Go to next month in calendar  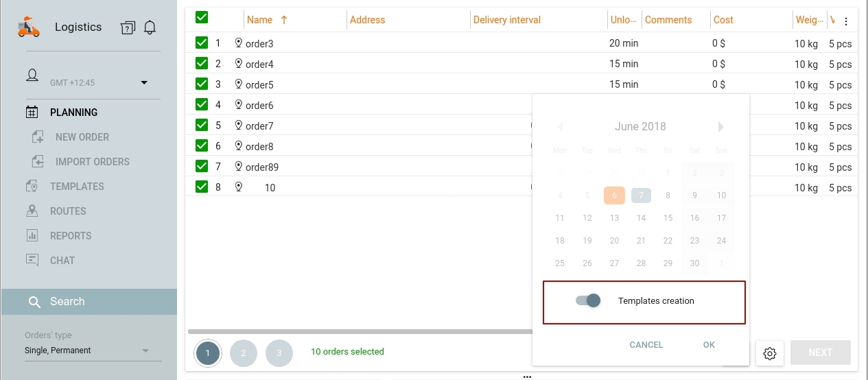720,127
